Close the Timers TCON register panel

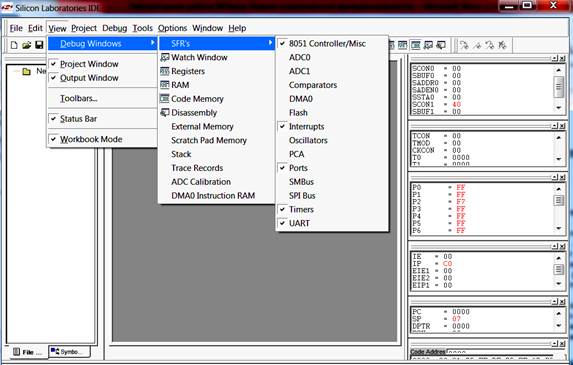click(x=562, y=126)
